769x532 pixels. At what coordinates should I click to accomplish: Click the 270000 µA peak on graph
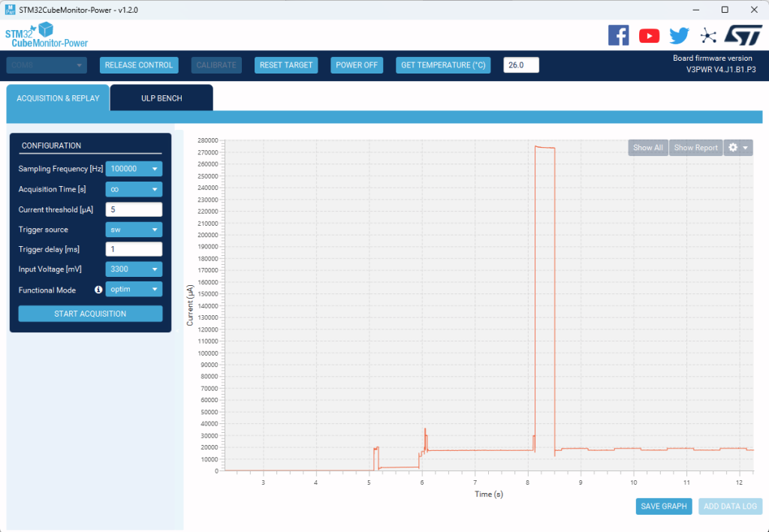[545, 147]
